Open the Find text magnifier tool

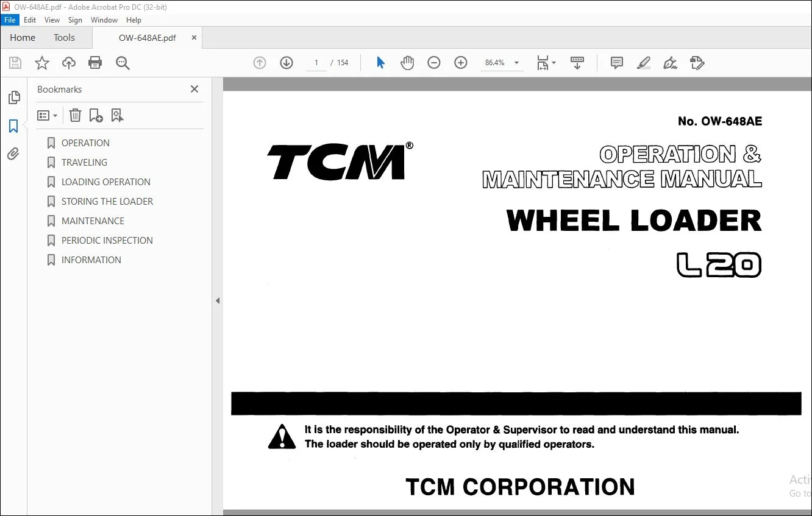click(x=123, y=63)
